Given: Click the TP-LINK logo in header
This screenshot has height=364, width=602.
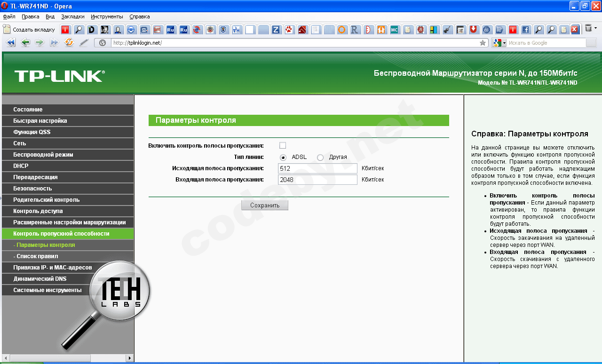Looking at the screenshot, I should [x=60, y=76].
